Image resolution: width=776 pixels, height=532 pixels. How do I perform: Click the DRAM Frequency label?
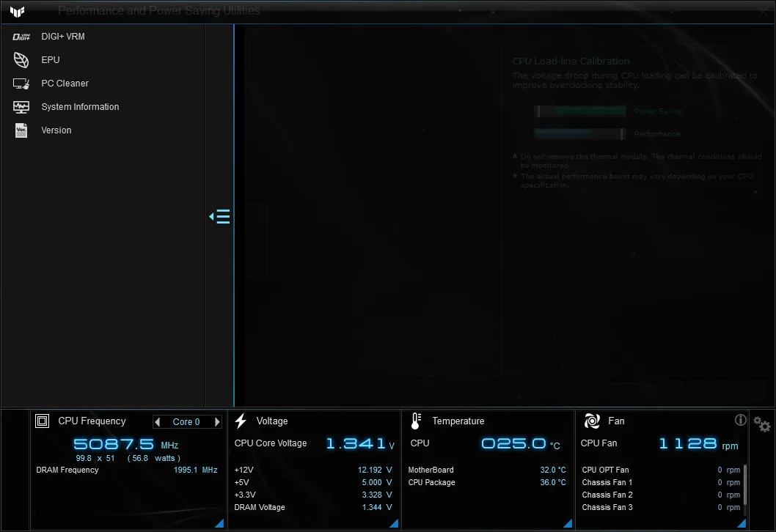(67, 470)
